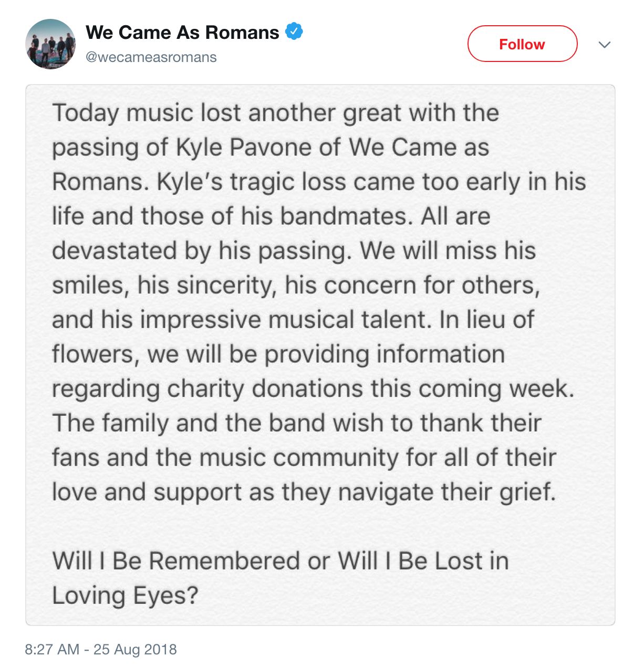The width and height of the screenshot is (644, 667).
Task: Open the We Came As Romans display name
Action: (x=182, y=33)
